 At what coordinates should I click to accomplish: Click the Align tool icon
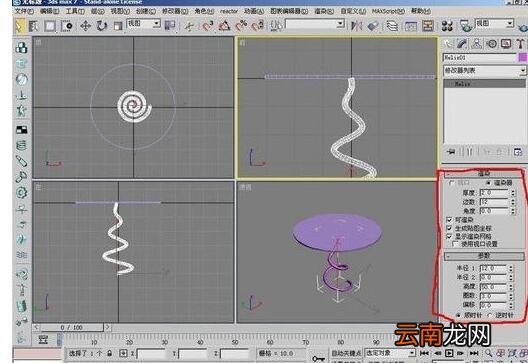coord(373,26)
